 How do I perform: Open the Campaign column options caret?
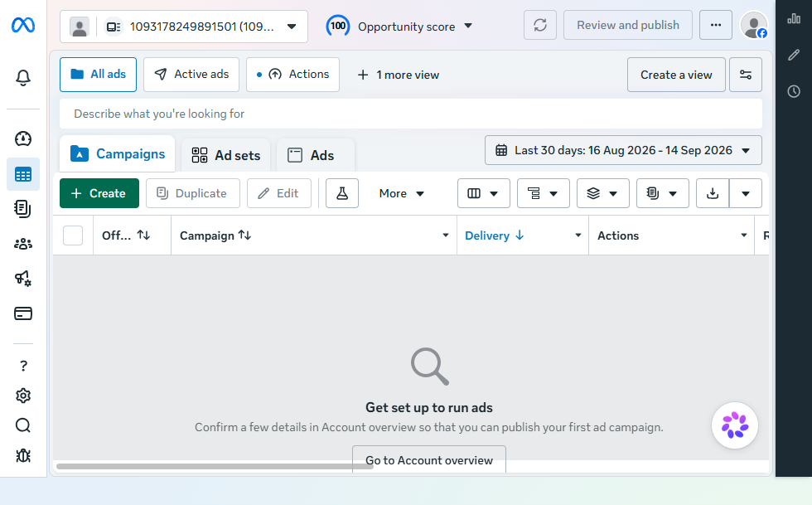pyautogui.click(x=446, y=236)
